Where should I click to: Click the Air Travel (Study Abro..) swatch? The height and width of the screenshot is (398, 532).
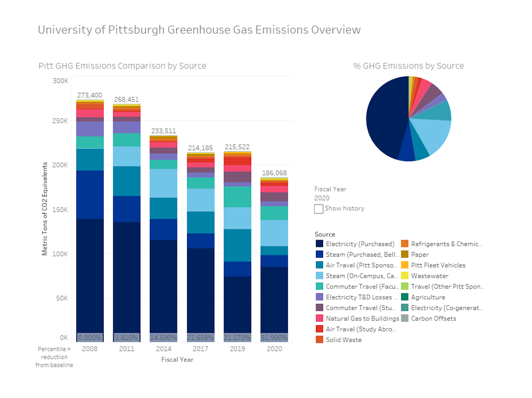(319, 329)
